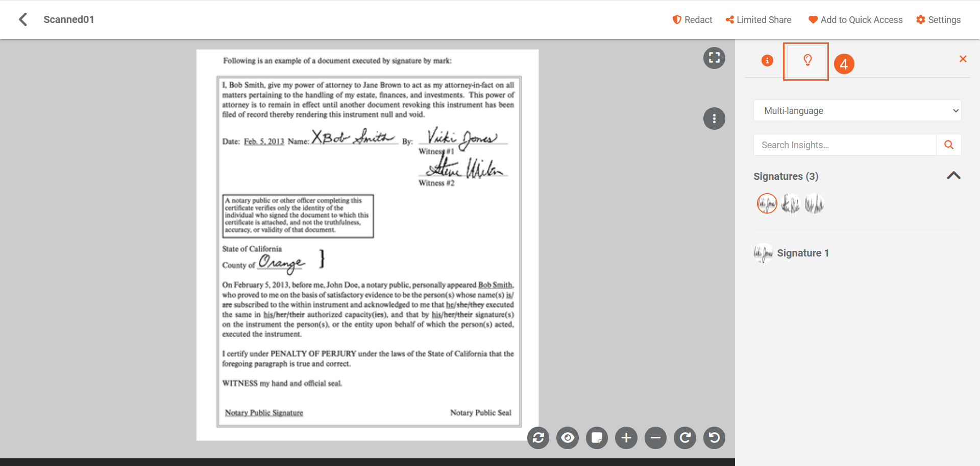
Task: Zoom in with the plus button
Action: pos(626,438)
